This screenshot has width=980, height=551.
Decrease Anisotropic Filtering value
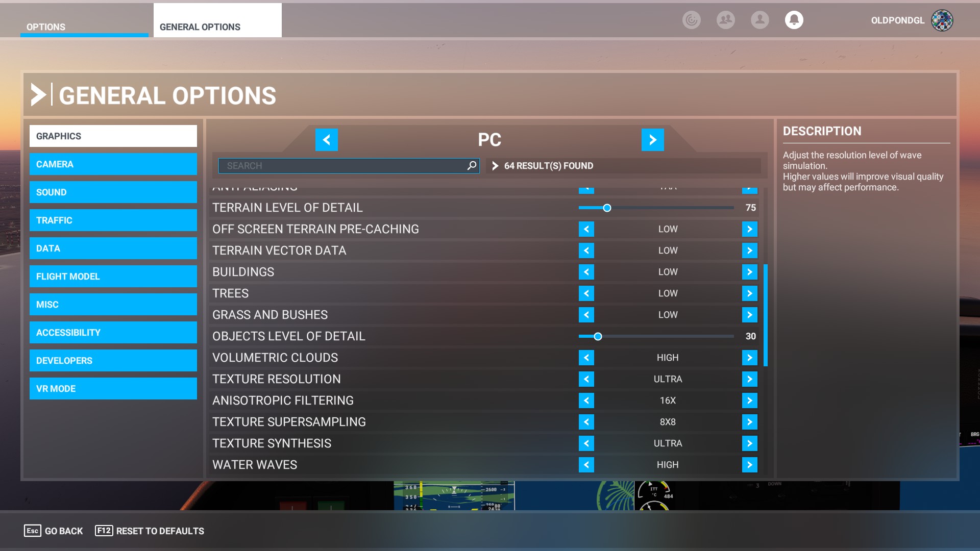(x=586, y=400)
